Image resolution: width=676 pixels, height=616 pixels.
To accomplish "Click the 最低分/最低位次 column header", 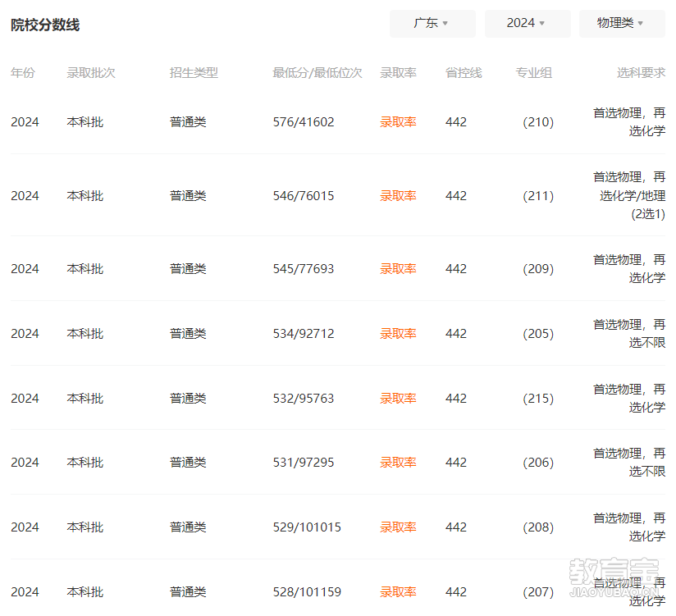I will (317, 73).
